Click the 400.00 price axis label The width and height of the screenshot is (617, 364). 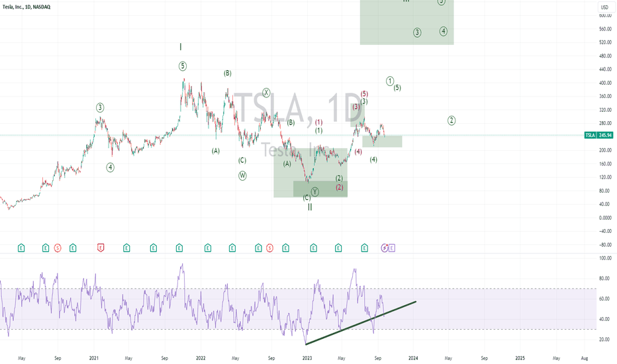point(605,83)
